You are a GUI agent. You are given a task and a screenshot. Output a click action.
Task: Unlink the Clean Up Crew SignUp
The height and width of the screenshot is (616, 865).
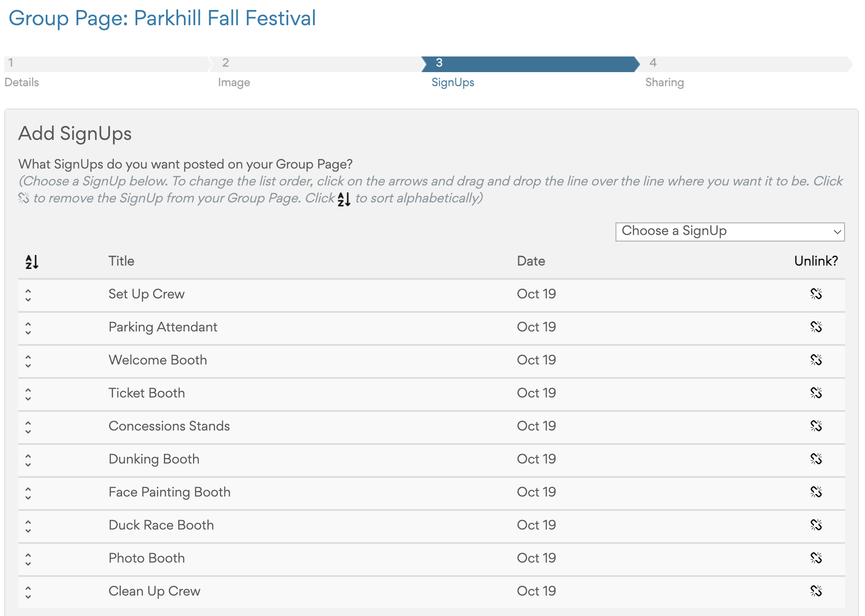pyautogui.click(x=816, y=591)
